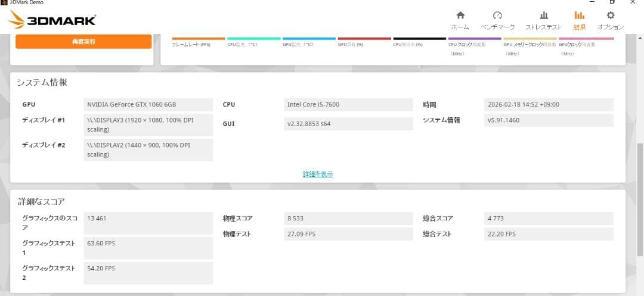Select the physics score 8 533
Viewport: 644px width, 296px height.
(348, 219)
